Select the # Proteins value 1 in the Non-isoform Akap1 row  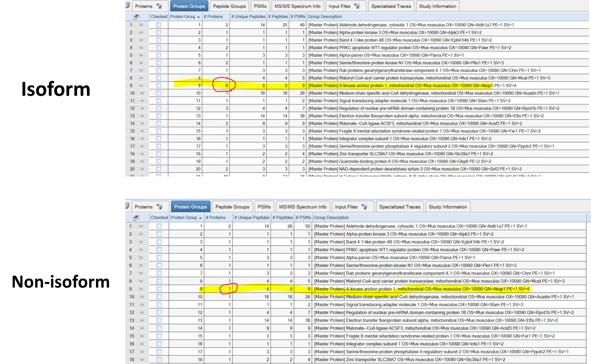229,289
